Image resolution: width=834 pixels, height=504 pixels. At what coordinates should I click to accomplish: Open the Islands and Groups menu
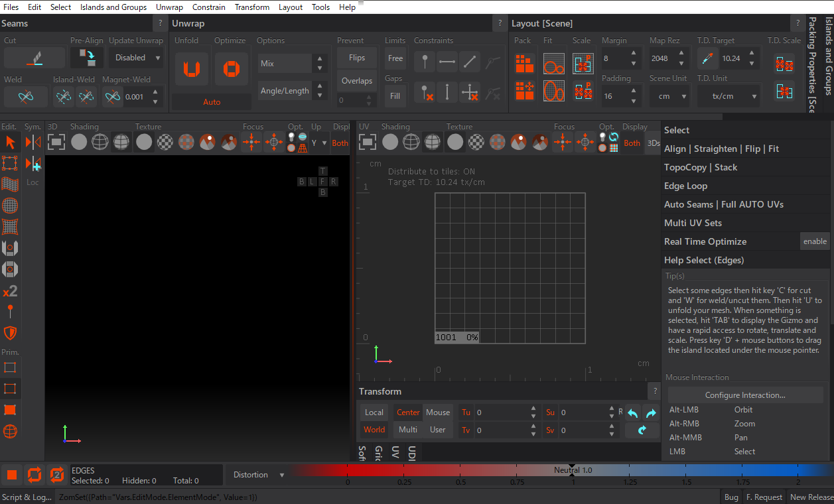click(113, 7)
